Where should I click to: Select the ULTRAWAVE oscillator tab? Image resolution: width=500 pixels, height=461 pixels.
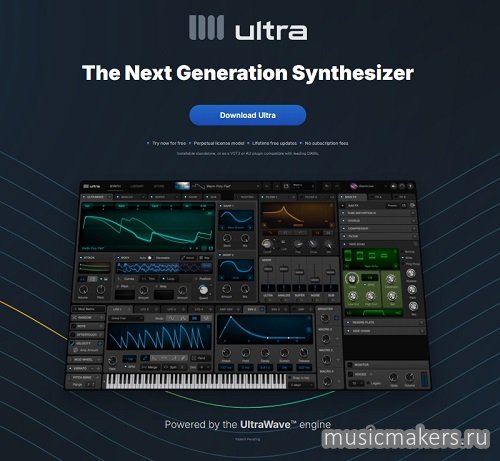pos(96,197)
